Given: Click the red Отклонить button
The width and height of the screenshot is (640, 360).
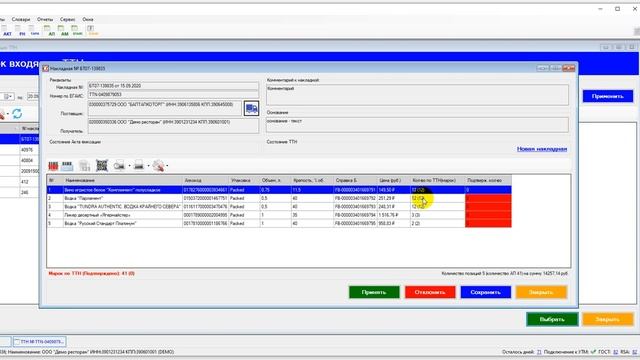Looking at the screenshot, I should (x=430, y=292).
